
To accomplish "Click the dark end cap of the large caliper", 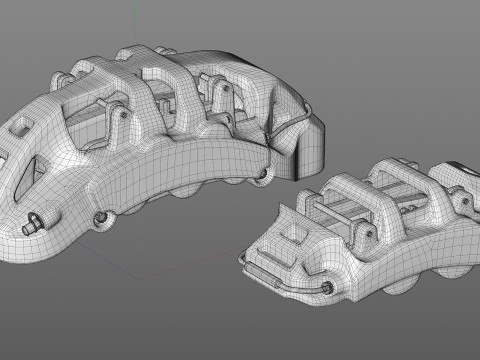I will tap(310, 148).
